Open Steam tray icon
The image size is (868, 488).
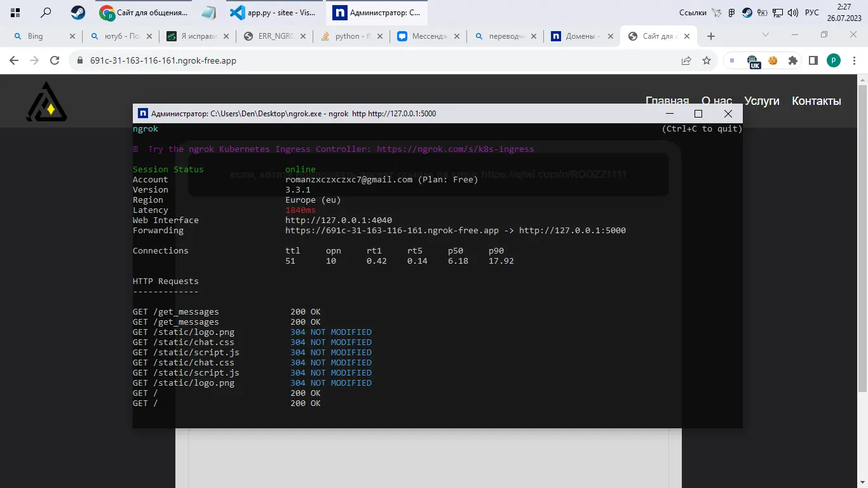click(747, 12)
